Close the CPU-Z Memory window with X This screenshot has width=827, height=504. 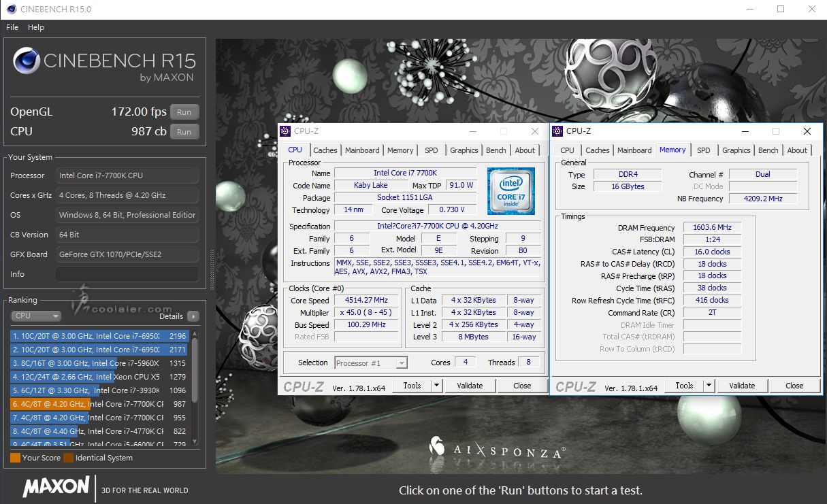point(807,131)
